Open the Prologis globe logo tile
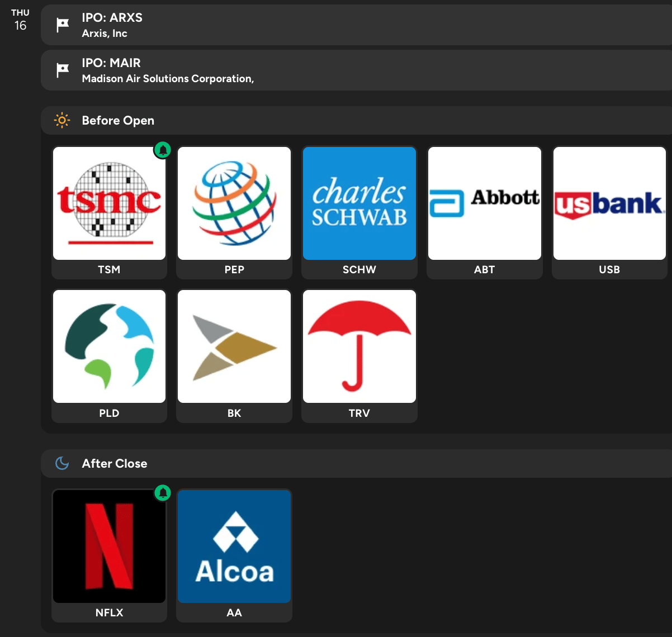Screen dimensions: 672x637 click(x=109, y=346)
